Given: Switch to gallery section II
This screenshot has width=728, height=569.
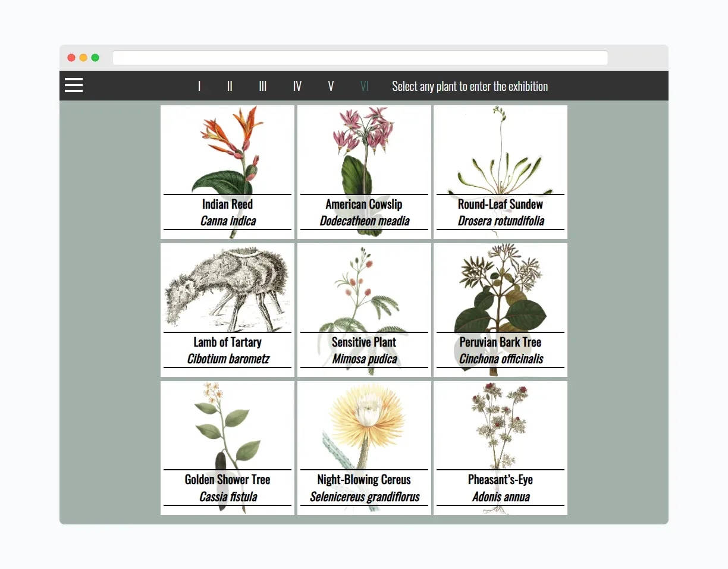Looking at the screenshot, I should tap(230, 86).
